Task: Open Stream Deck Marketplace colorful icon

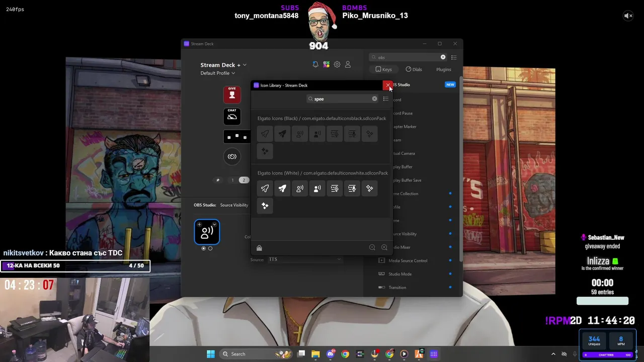Action: click(327, 64)
